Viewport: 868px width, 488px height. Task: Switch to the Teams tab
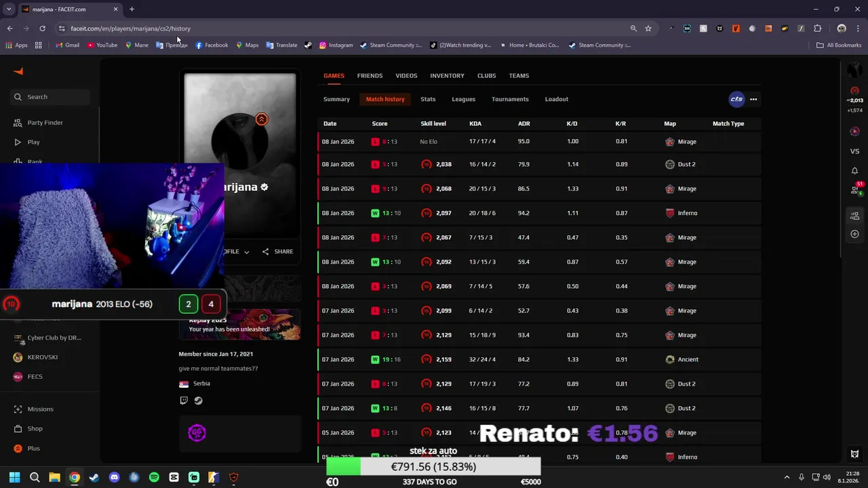click(519, 76)
